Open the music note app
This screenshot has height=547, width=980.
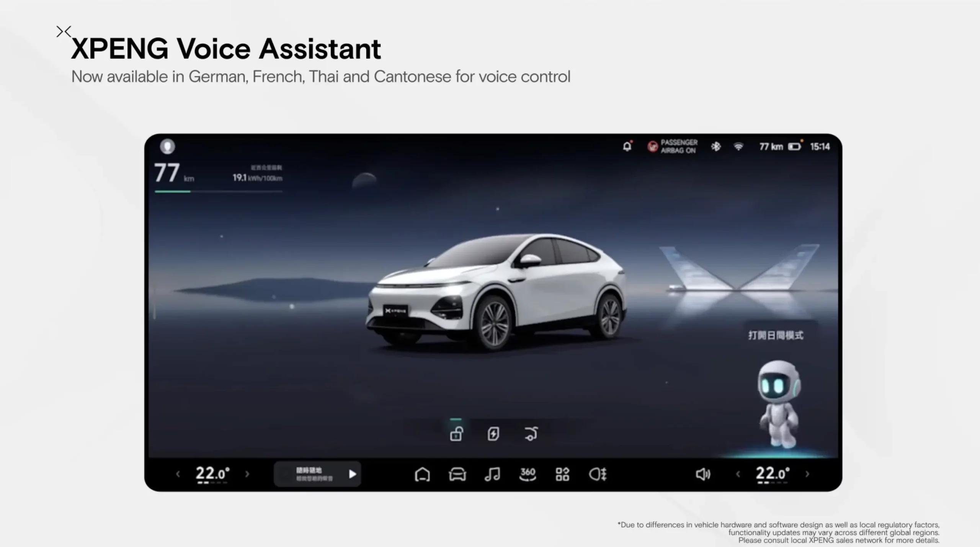coord(492,474)
